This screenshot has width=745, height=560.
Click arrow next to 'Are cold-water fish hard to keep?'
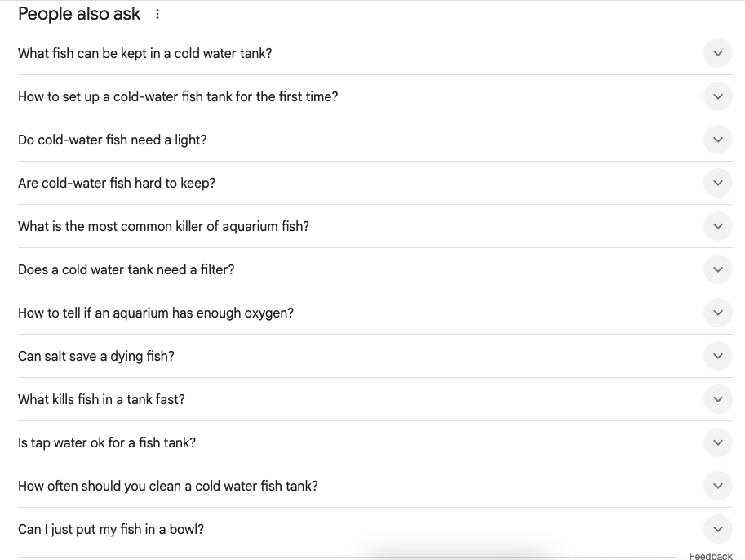718,184
